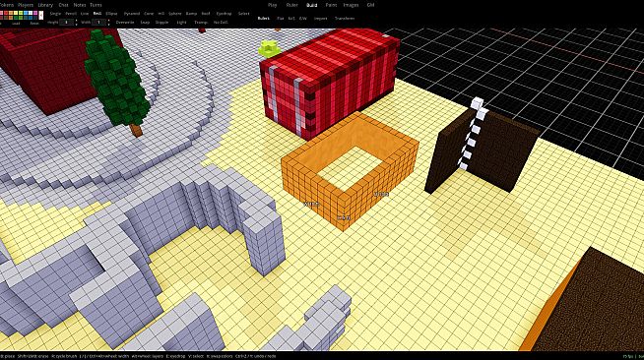
Task: Open the GM mode tab
Action: pos(370,5)
